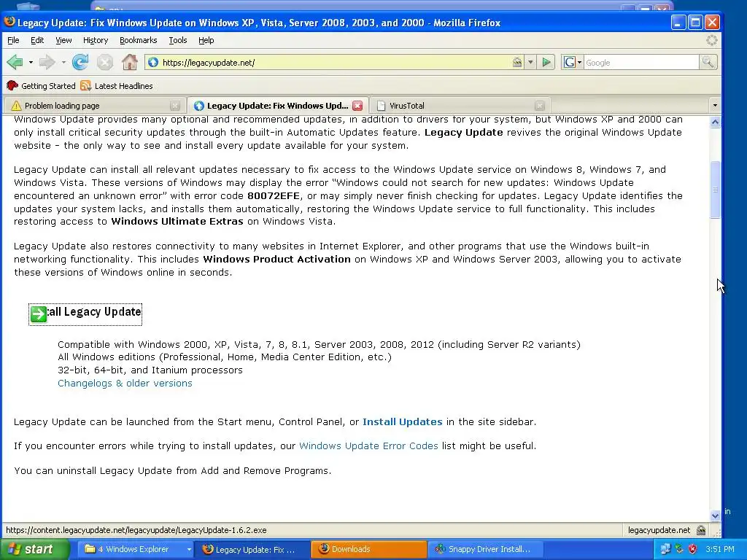Reload the current page
747x560 pixels.
tap(80, 62)
